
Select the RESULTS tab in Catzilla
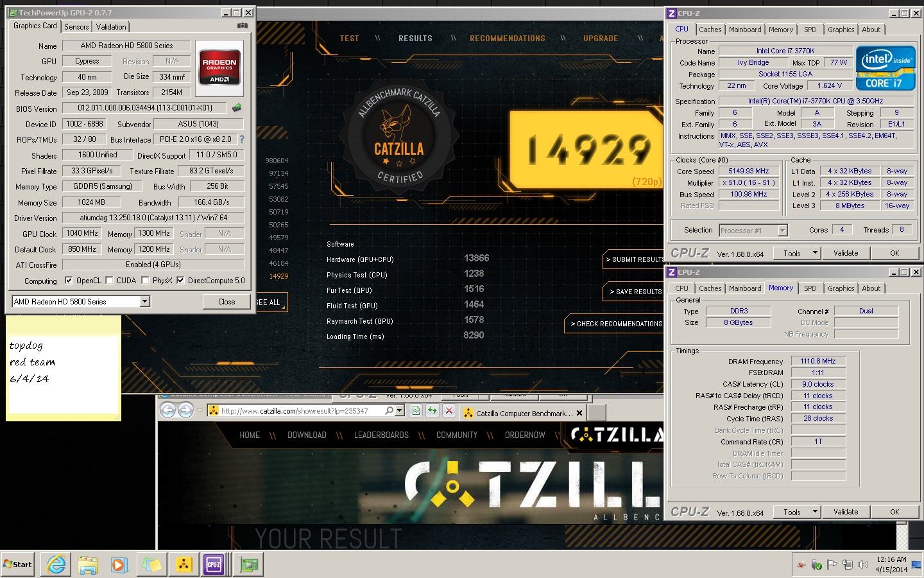415,39
